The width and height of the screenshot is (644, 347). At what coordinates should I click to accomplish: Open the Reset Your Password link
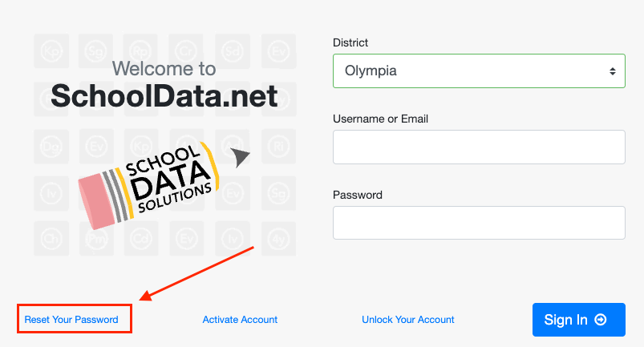point(71,320)
